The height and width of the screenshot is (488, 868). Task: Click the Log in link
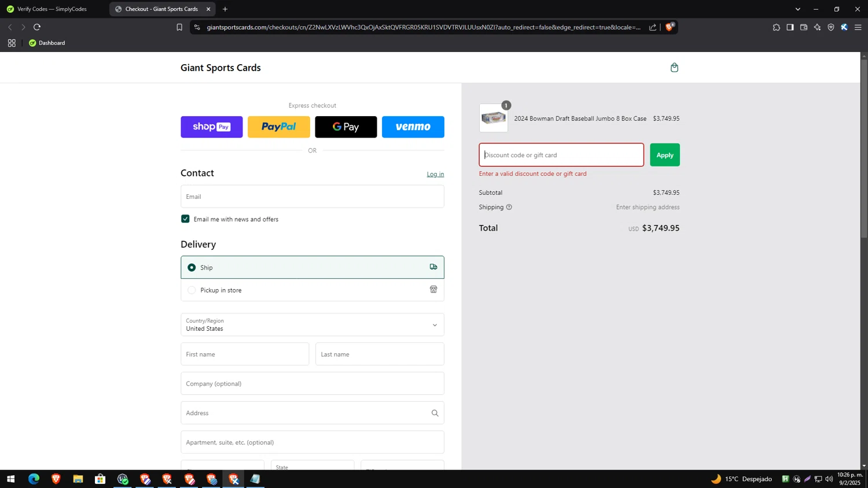pos(435,174)
